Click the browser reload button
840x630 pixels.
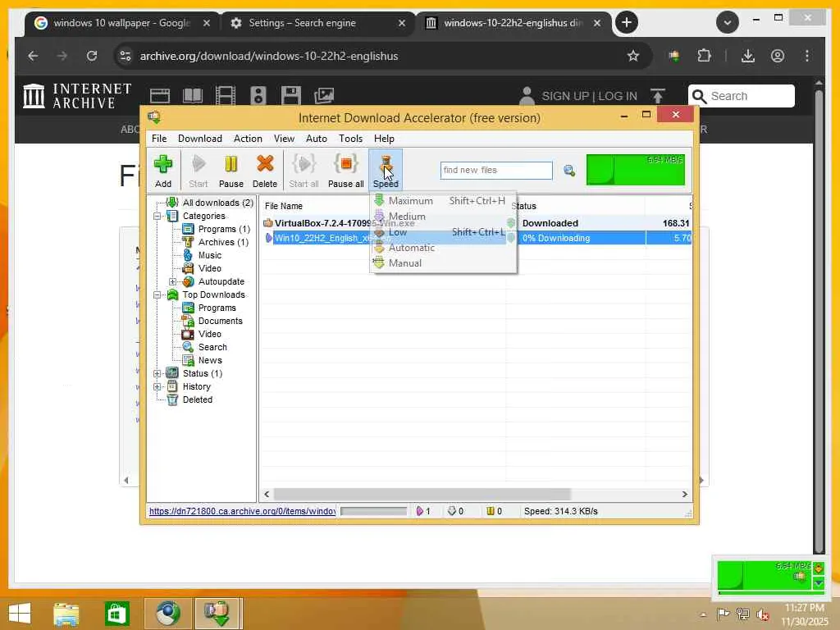[x=92, y=56]
